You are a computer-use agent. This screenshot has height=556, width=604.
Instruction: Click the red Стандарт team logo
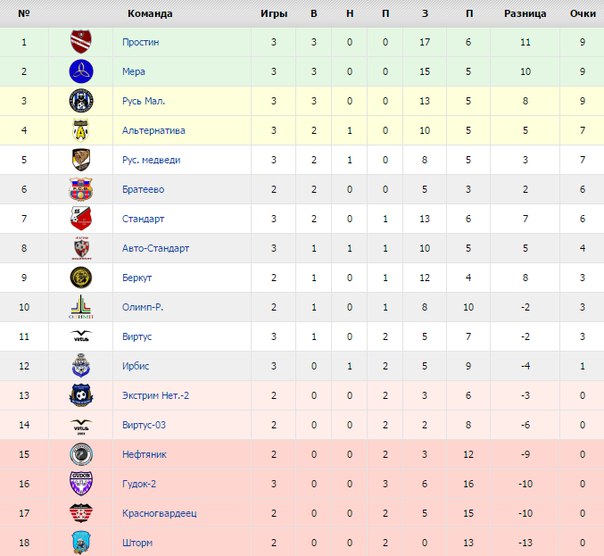[81, 218]
